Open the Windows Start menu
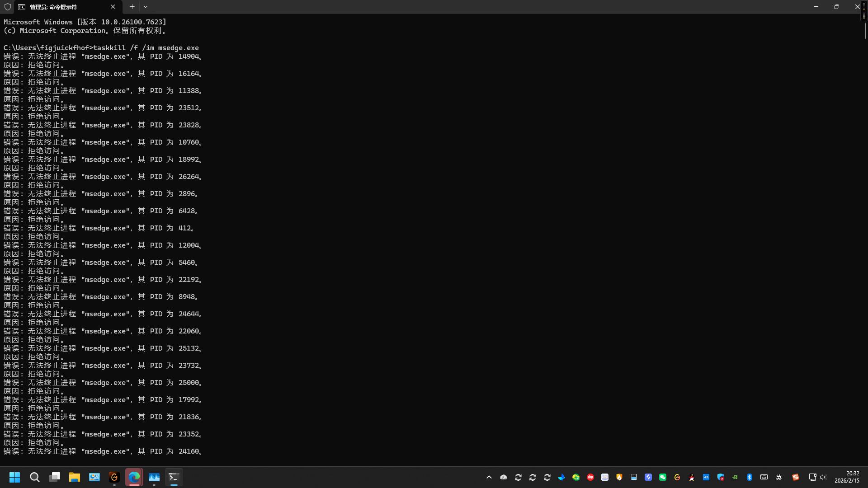868x488 pixels. (x=14, y=477)
